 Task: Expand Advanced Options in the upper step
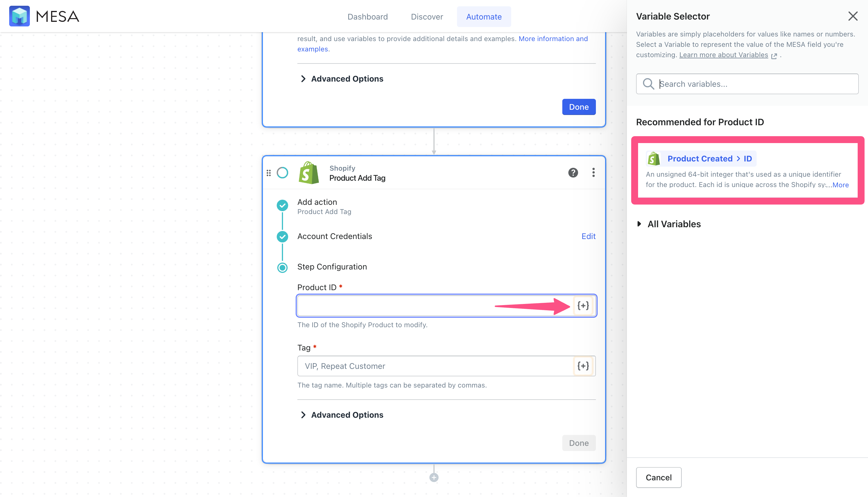pos(342,79)
